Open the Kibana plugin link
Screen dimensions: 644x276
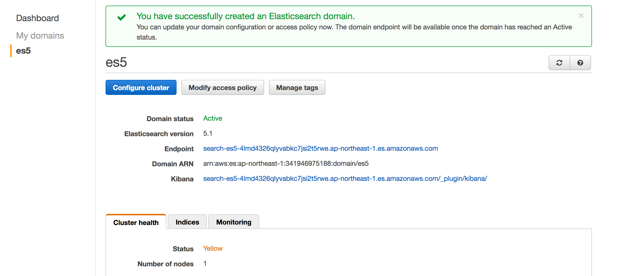[345, 178]
